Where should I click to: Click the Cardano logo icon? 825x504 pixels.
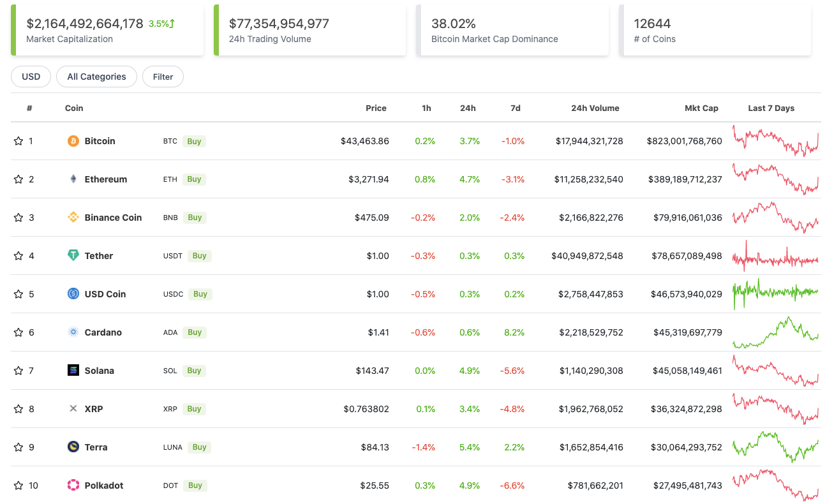point(73,332)
